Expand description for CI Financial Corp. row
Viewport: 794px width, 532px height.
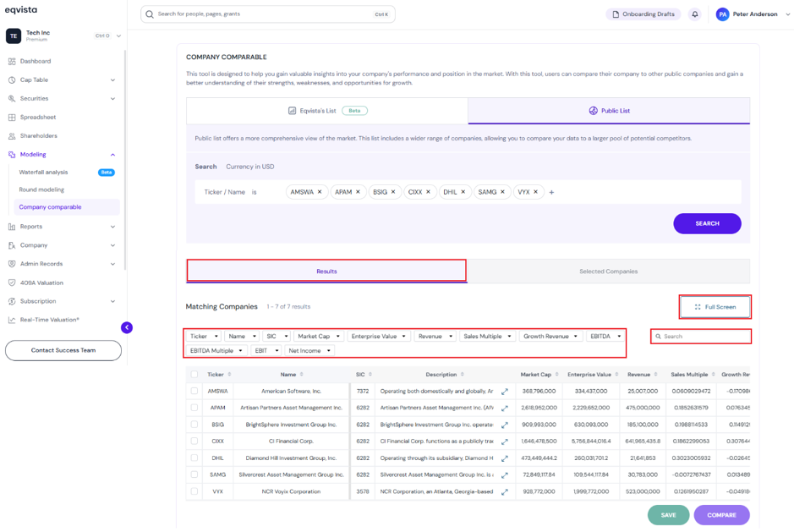(x=504, y=442)
